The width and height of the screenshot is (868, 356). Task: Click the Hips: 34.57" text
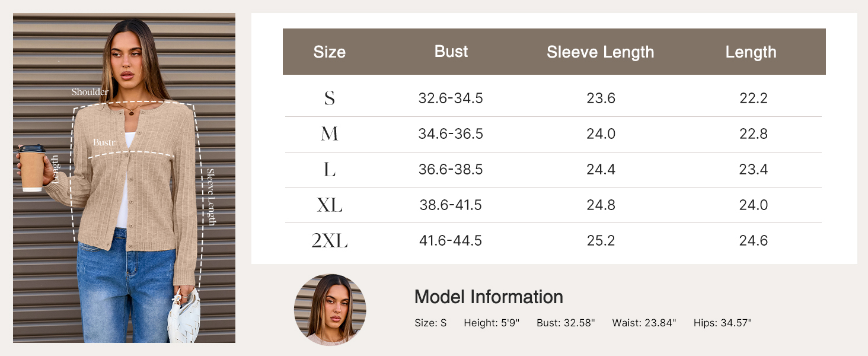(722, 323)
